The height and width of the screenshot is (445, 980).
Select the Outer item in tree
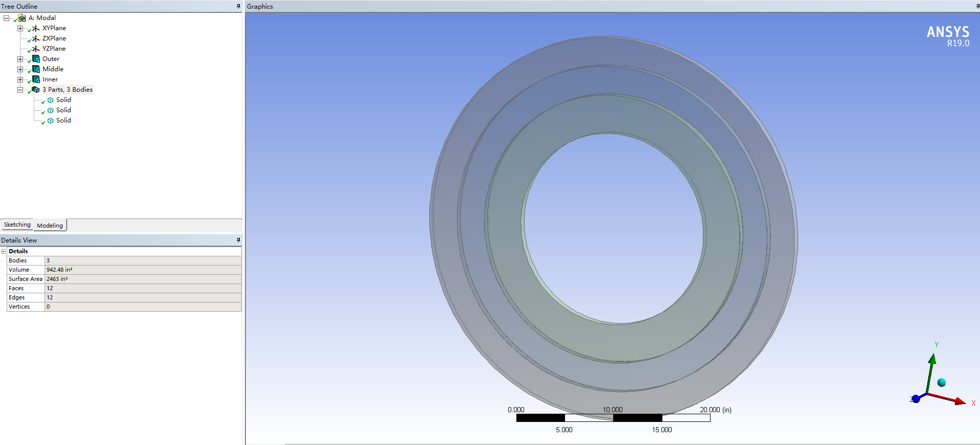(51, 59)
